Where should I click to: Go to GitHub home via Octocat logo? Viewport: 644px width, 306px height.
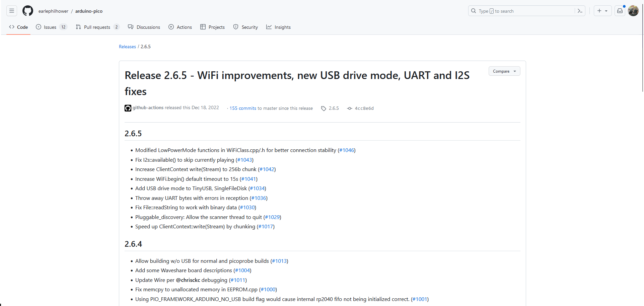[x=28, y=11]
